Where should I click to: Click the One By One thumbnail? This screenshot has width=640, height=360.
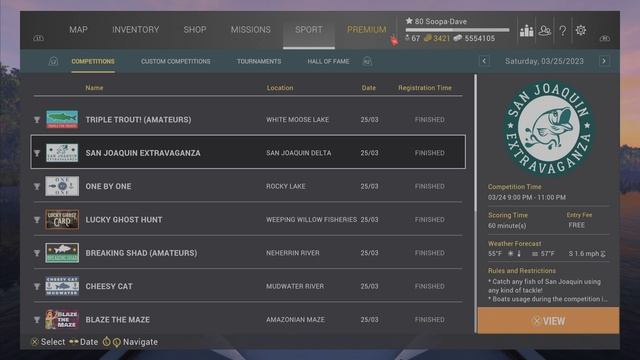[x=62, y=186]
